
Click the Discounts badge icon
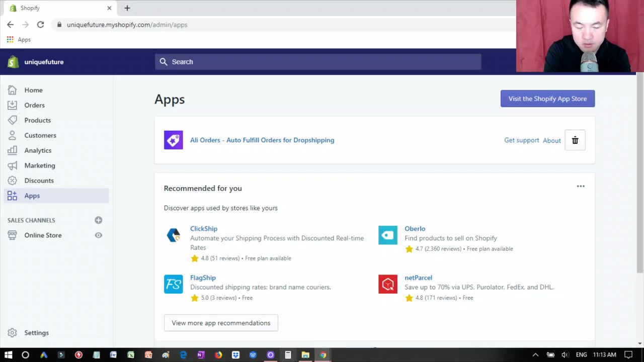point(12,180)
